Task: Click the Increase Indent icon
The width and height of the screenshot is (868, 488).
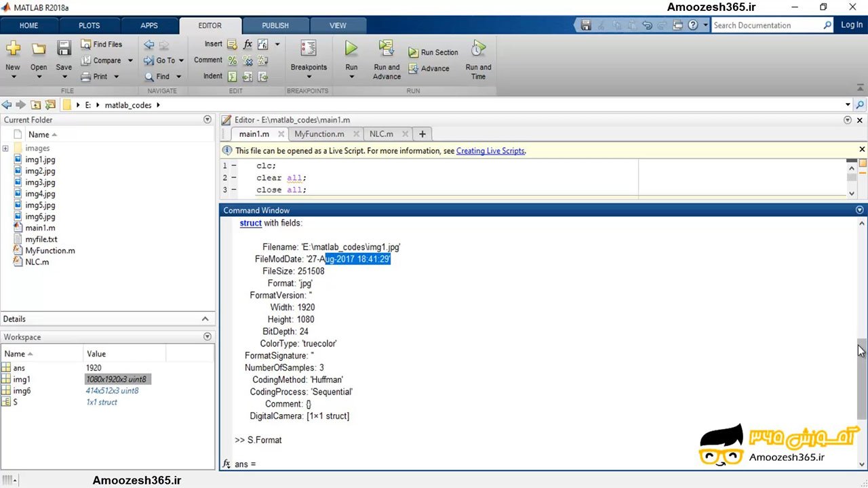Action: pos(248,77)
